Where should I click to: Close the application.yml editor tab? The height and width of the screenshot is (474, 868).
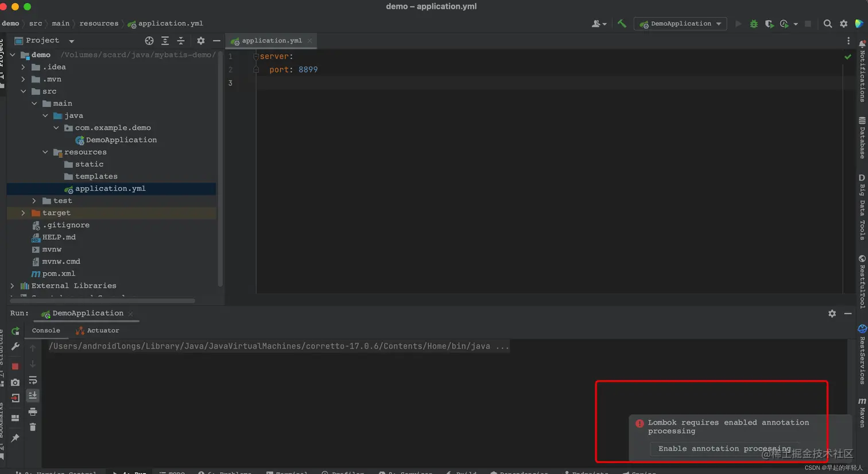click(310, 41)
